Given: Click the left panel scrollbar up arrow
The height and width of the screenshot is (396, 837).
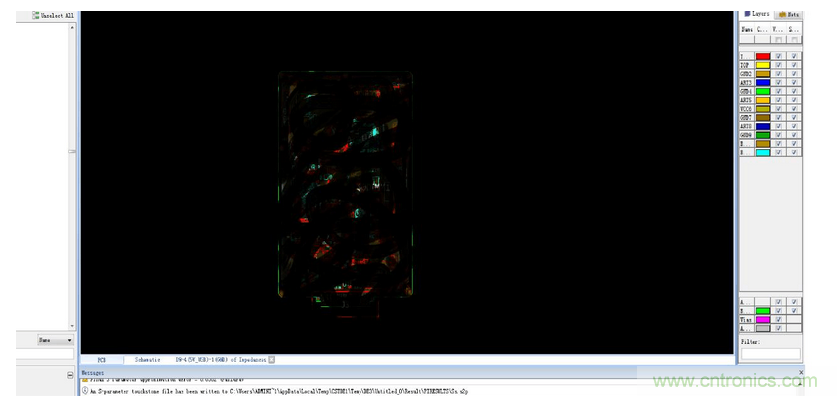Looking at the screenshot, I should coord(72,26).
